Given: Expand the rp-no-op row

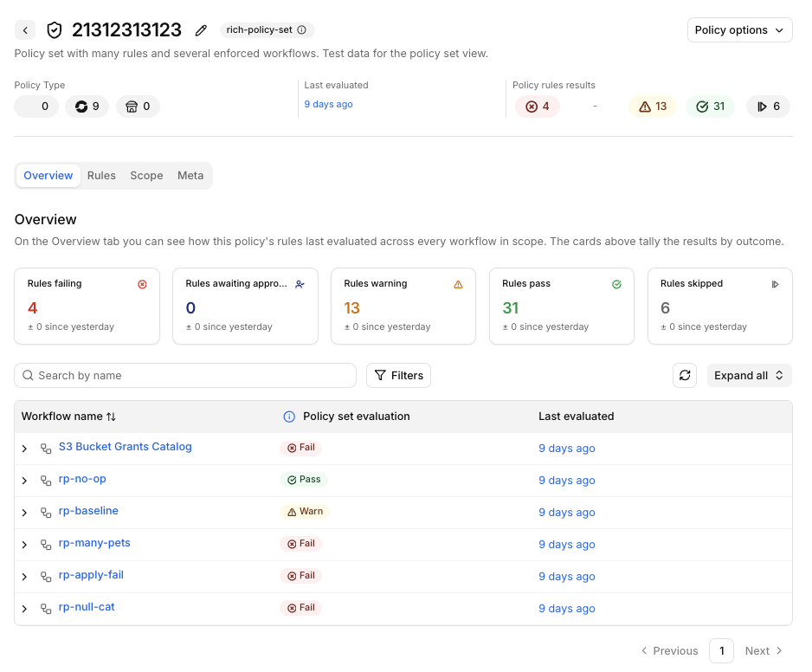Looking at the screenshot, I should click(x=24, y=481).
